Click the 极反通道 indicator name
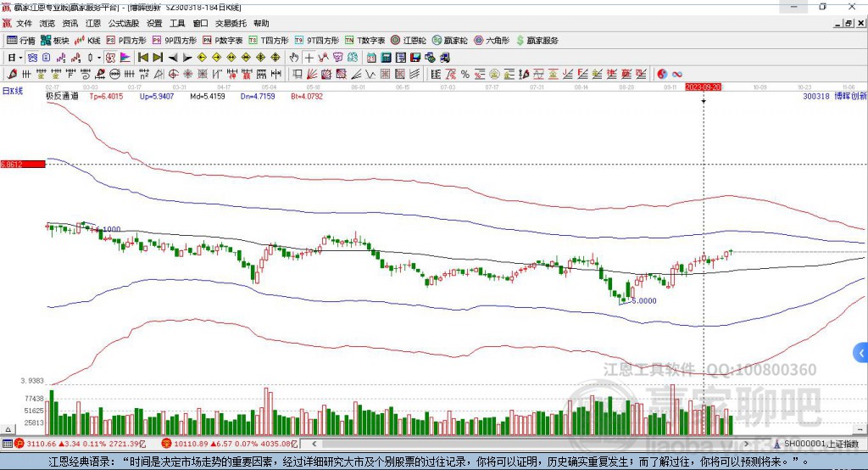This screenshot has width=868, height=470. click(x=62, y=96)
